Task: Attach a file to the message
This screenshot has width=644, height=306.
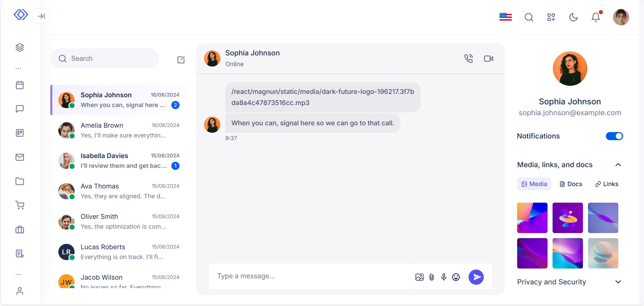Action: coord(431,277)
